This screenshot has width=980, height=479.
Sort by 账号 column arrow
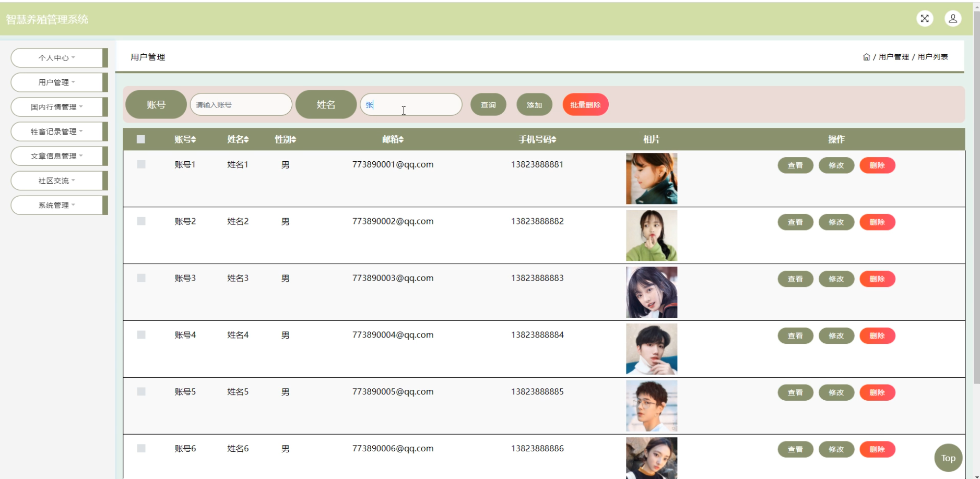click(x=194, y=139)
